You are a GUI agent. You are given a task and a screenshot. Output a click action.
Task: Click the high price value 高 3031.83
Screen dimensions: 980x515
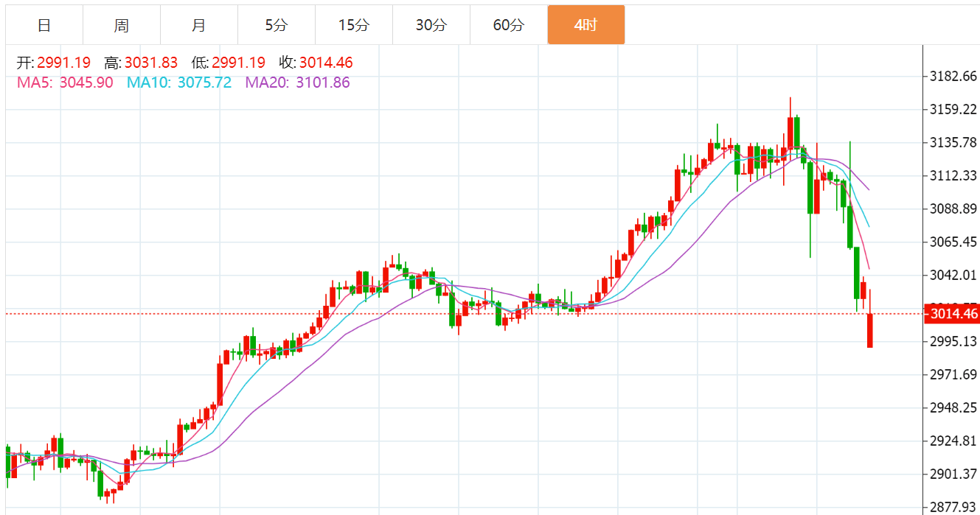(151, 63)
